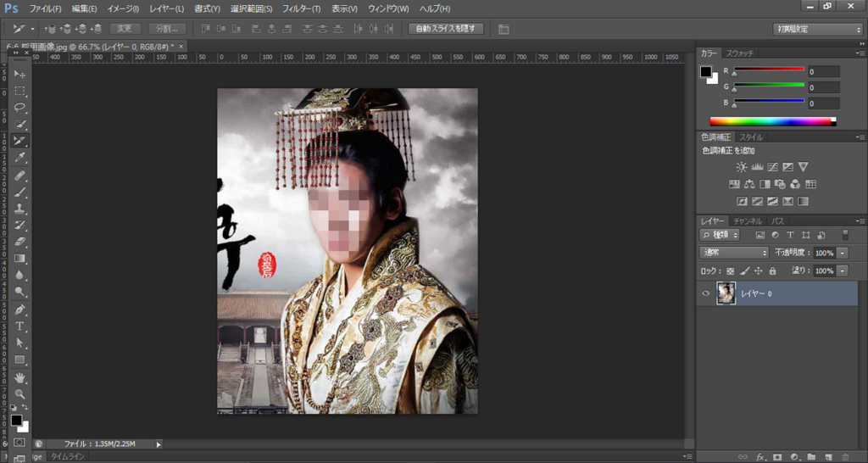Switch to the チャンネル tab
The height and width of the screenshot is (463, 868).
coord(748,221)
